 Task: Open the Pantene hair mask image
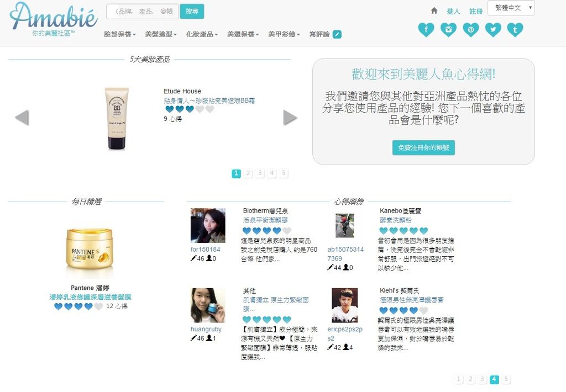[x=90, y=252]
